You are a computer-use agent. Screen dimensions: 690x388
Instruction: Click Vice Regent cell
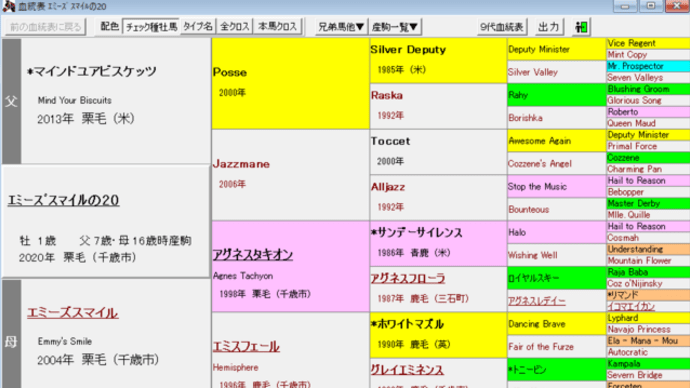(x=648, y=43)
